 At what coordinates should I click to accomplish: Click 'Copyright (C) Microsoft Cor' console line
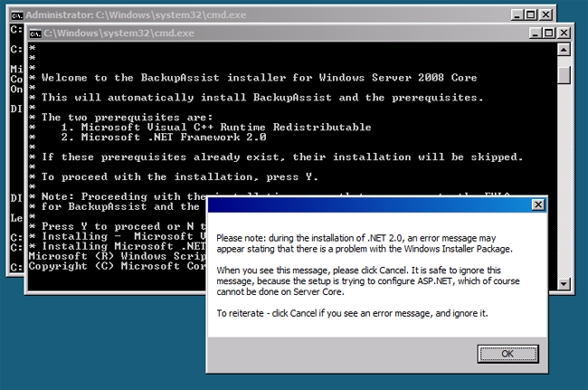pos(117,266)
